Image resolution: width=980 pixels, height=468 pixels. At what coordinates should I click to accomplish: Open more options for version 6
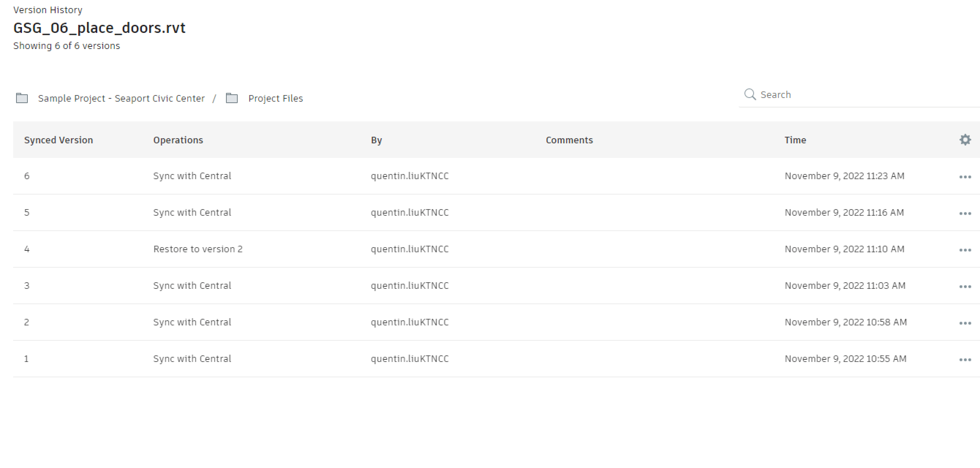965,177
